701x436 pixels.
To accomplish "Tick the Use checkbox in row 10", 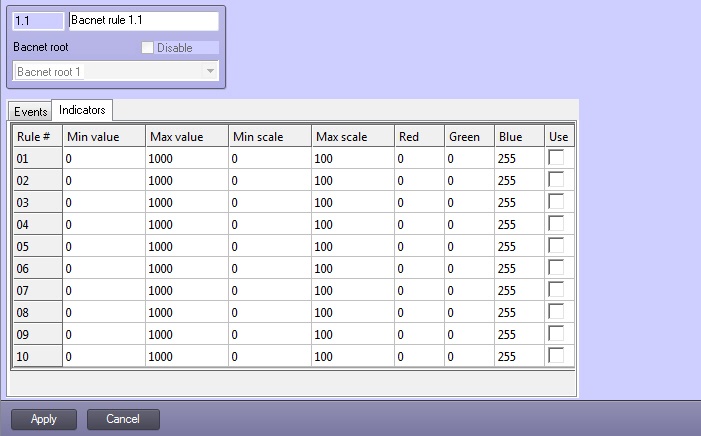I will point(556,355).
